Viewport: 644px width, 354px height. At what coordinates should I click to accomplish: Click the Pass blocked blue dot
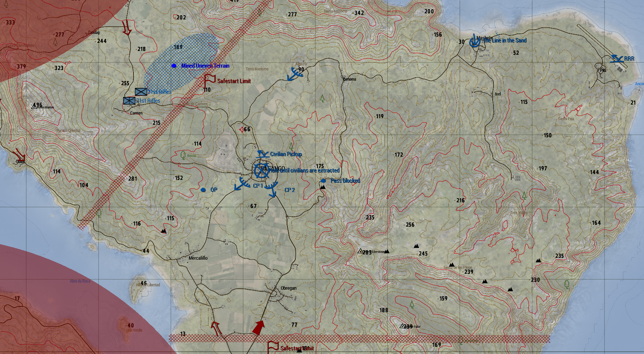tap(323, 181)
